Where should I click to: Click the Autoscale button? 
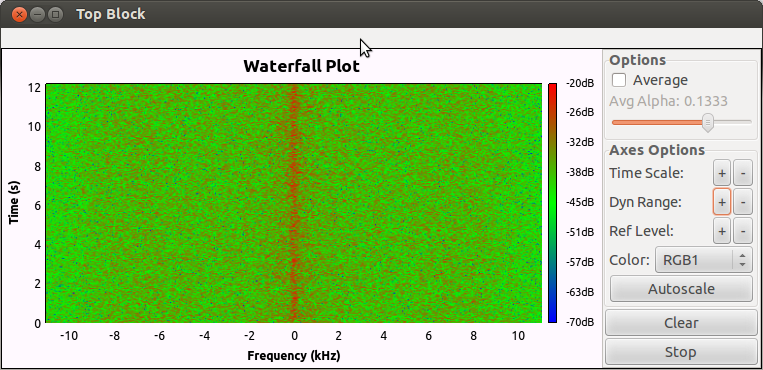tap(681, 289)
